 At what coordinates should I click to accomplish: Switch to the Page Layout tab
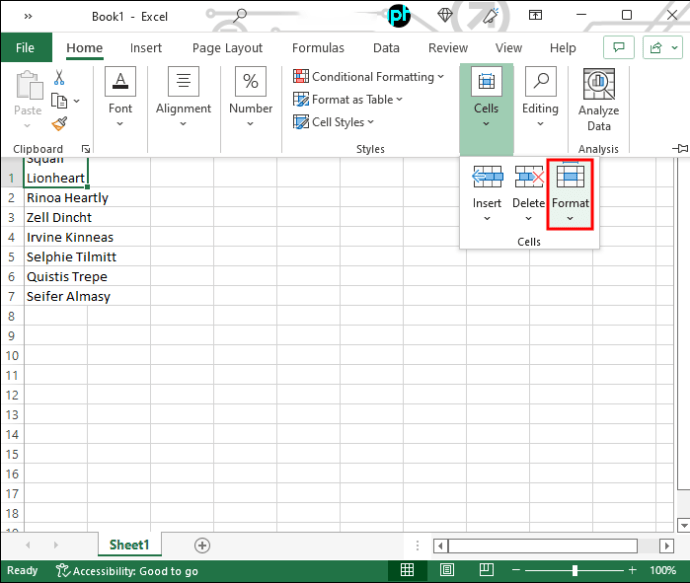click(227, 48)
